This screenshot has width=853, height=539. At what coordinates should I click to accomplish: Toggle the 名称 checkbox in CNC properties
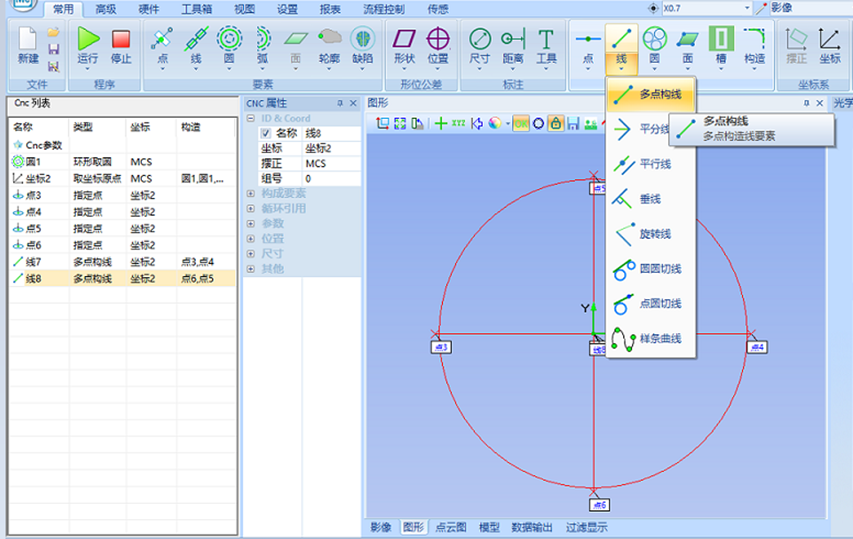click(267, 133)
